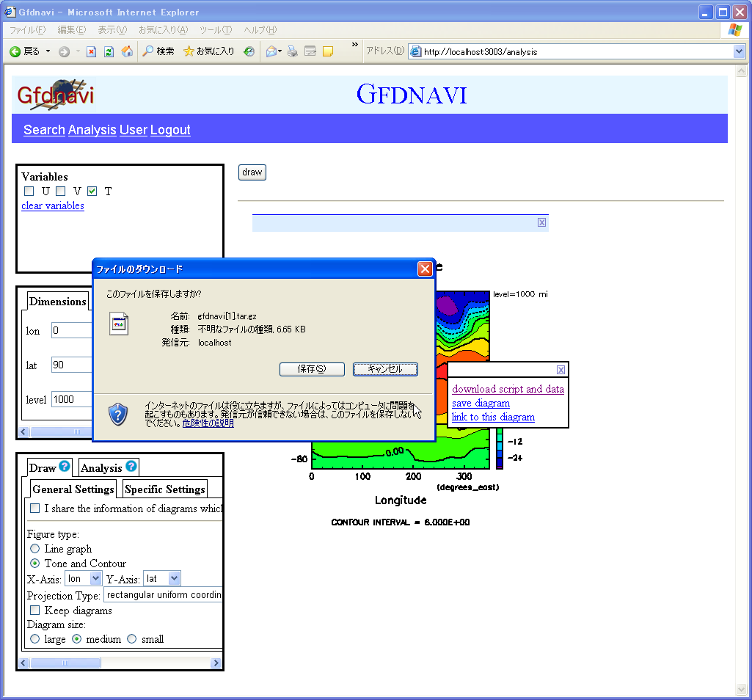The width and height of the screenshot is (752, 700).
Task: Switch to Specific Settings tab
Action: coord(165,489)
